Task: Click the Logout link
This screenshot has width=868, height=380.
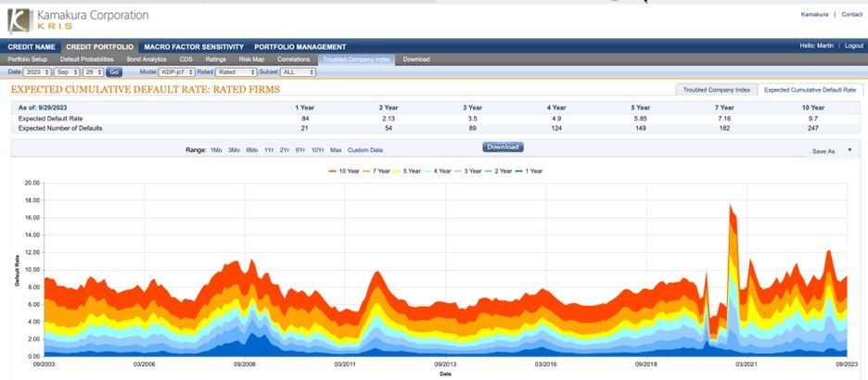Action: tap(853, 46)
